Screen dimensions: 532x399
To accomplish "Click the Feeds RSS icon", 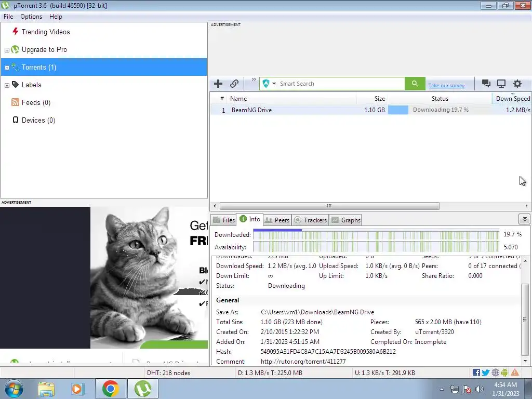I will point(15,102).
